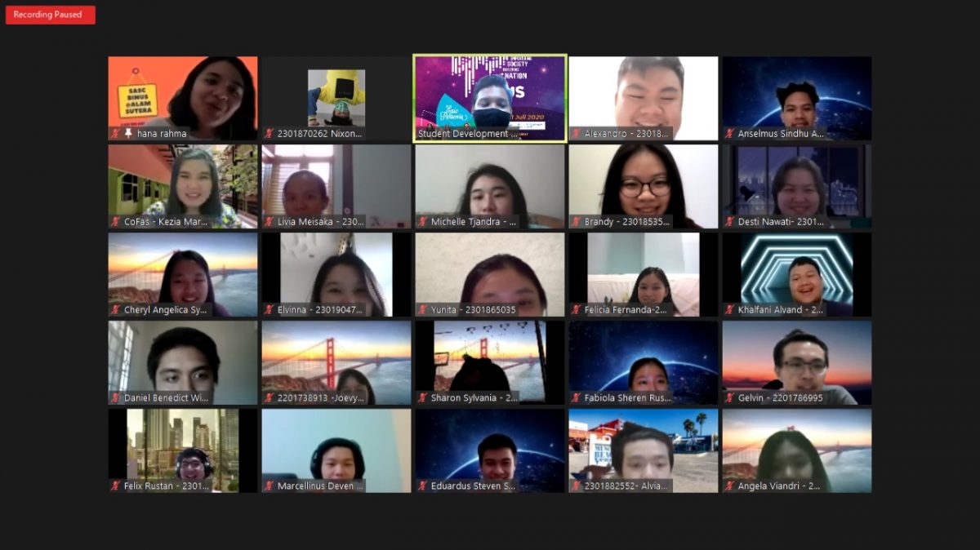The image size is (980, 550).
Task: Click muted mic icon for Yunita - 2301865035
Action: (423, 309)
